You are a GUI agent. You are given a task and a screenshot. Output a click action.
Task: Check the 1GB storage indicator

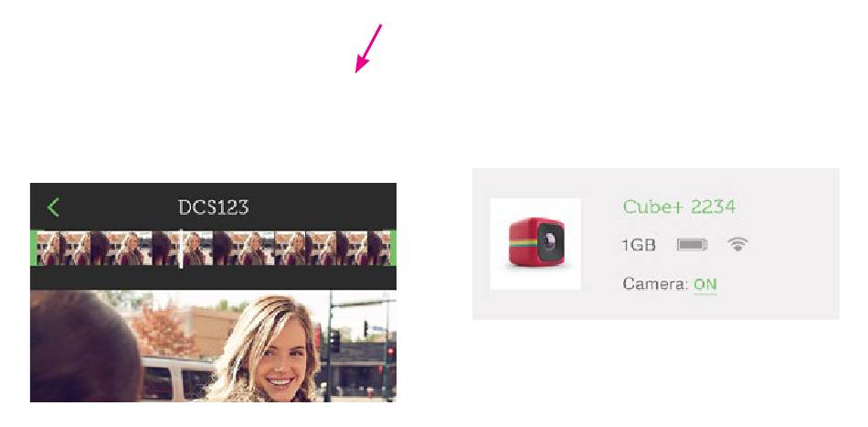point(639,245)
